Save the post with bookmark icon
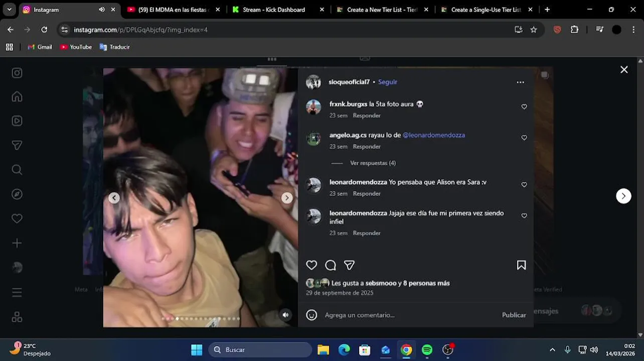This screenshot has height=361, width=644. [522, 265]
